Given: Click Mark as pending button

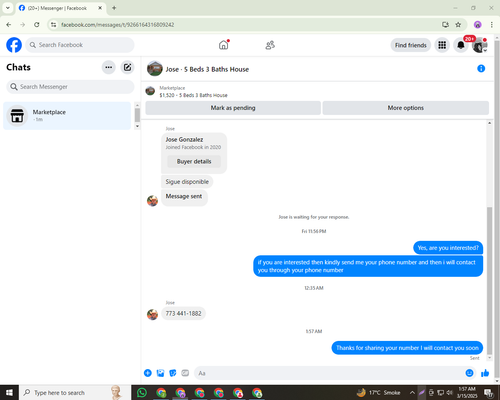Looking at the screenshot, I should [233, 108].
